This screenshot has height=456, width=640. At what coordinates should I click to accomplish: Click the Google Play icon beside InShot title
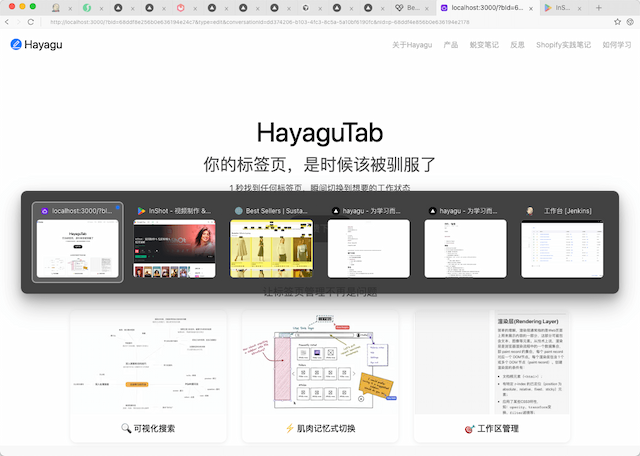141,211
